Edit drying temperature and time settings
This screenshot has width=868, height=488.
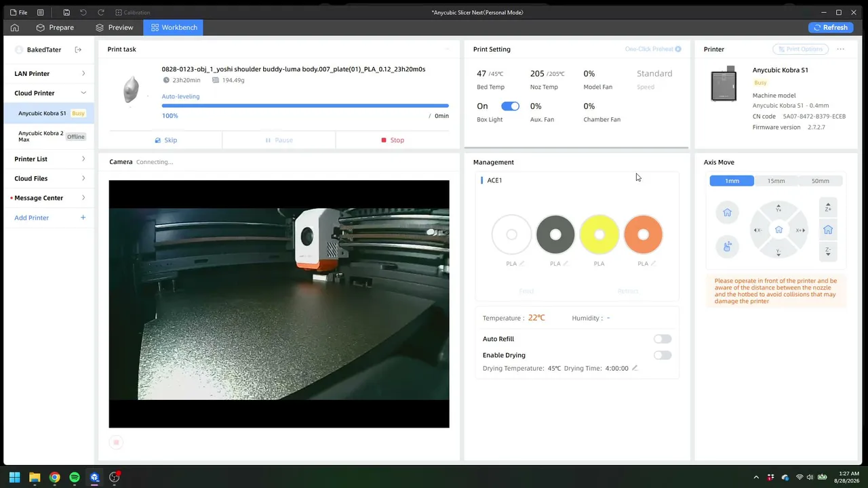coord(635,368)
